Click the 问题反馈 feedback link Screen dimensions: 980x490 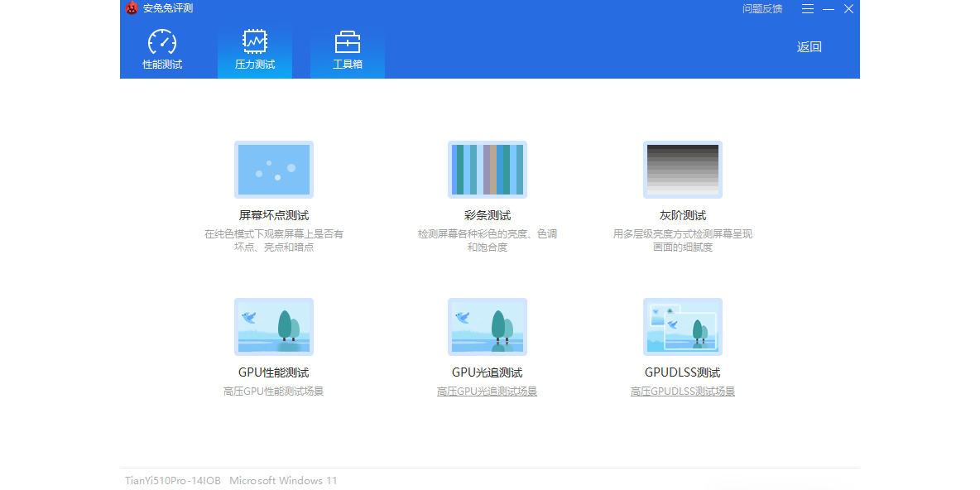tap(761, 8)
